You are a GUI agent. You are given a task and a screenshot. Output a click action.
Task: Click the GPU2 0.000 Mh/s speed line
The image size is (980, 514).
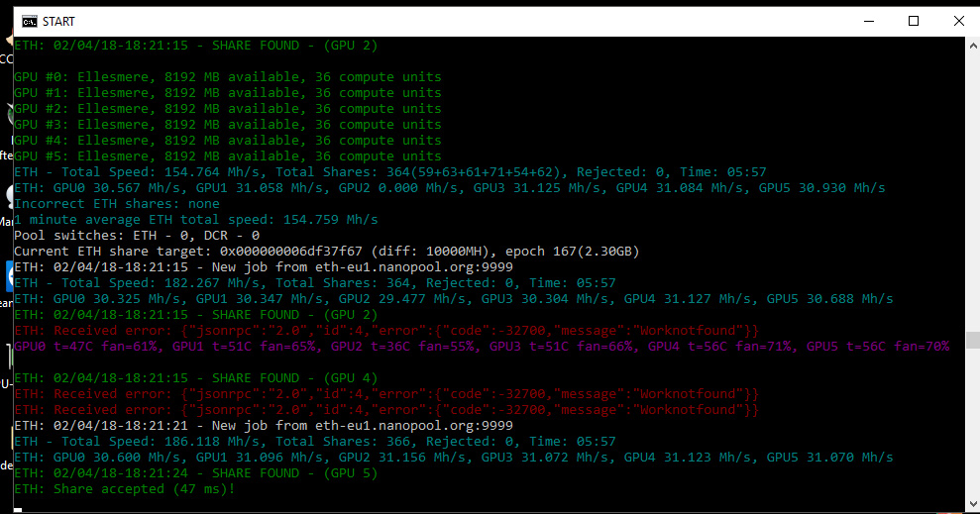point(450,188)
